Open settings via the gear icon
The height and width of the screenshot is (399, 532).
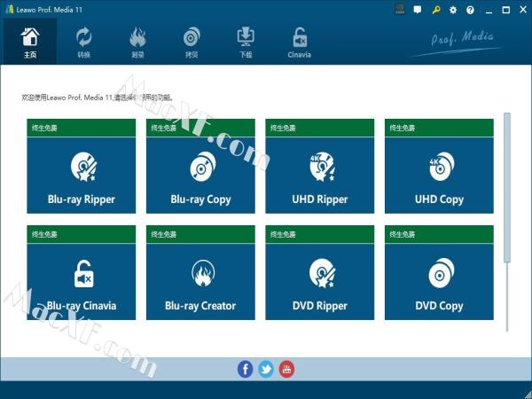(x=453, y=10)
